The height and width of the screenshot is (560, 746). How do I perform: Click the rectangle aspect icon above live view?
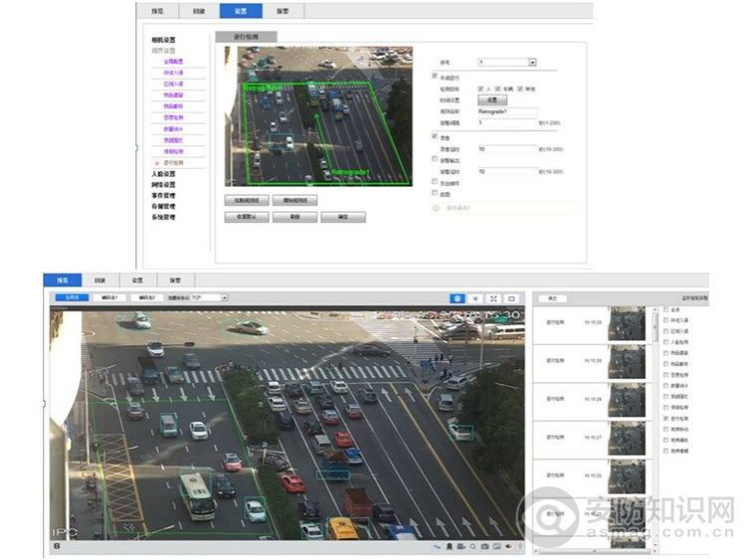511,297
